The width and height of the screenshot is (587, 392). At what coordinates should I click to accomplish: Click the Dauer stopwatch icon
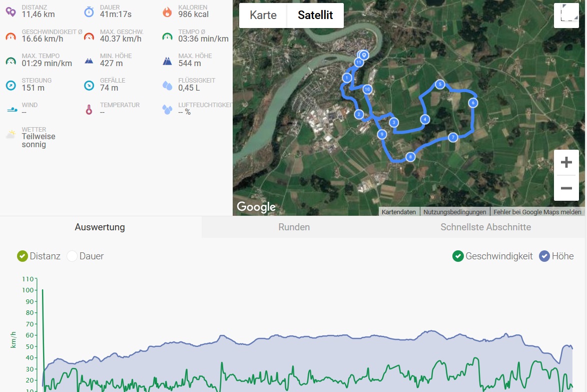89,12
